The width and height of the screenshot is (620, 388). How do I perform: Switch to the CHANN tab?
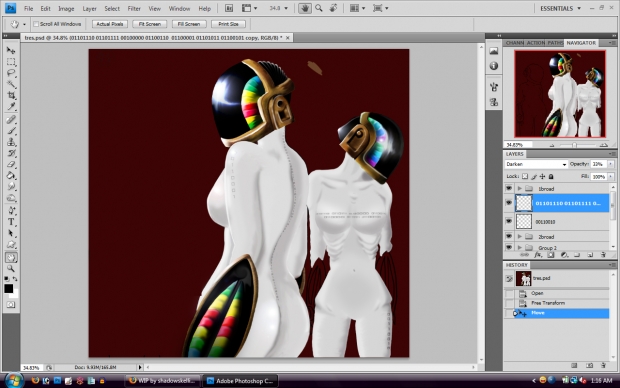[x=514, y=43]
